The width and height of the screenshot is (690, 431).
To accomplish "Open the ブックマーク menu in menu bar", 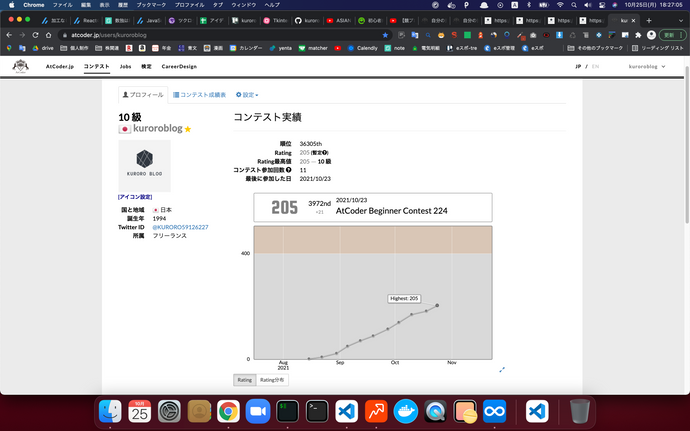I will coord(151,5).
